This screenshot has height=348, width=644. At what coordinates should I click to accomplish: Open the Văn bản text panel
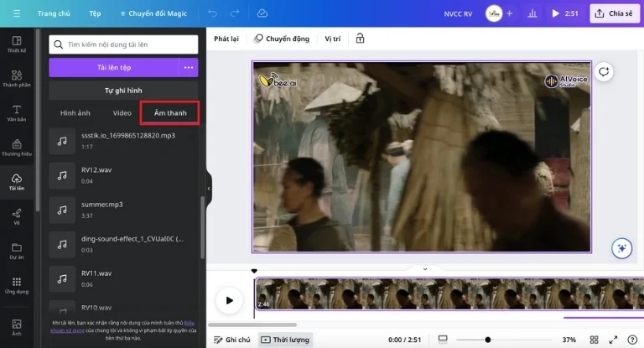17,113
